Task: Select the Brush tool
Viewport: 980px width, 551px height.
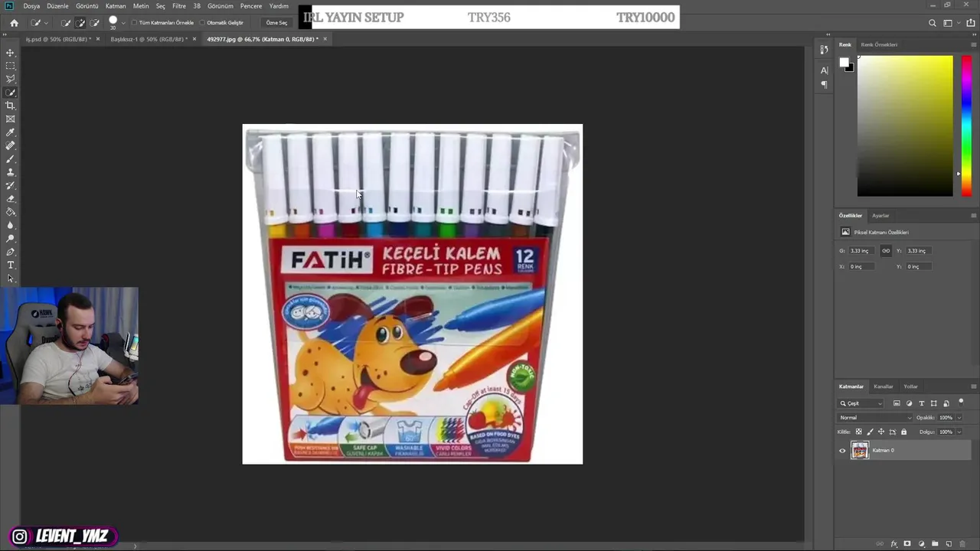Action: 11,158
